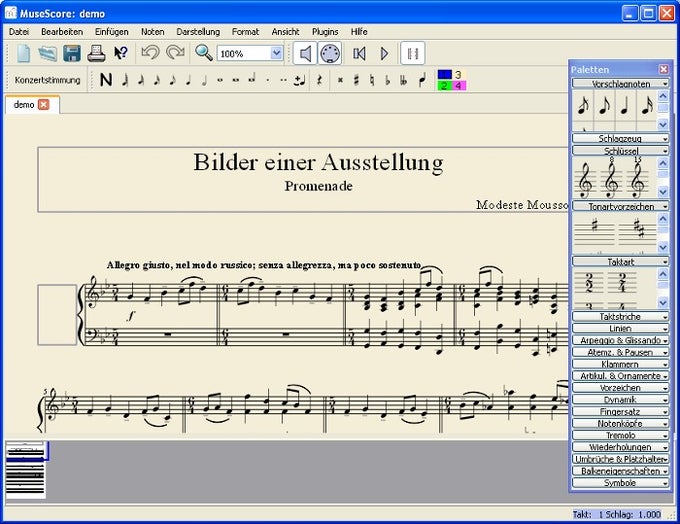Apply the double sharp accidental
This screenshot has width=680, height=524.
340,80
